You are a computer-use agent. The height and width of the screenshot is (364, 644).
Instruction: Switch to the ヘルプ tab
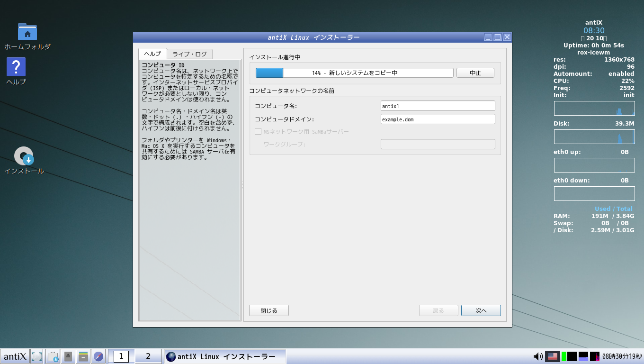[x=152, y=54]
